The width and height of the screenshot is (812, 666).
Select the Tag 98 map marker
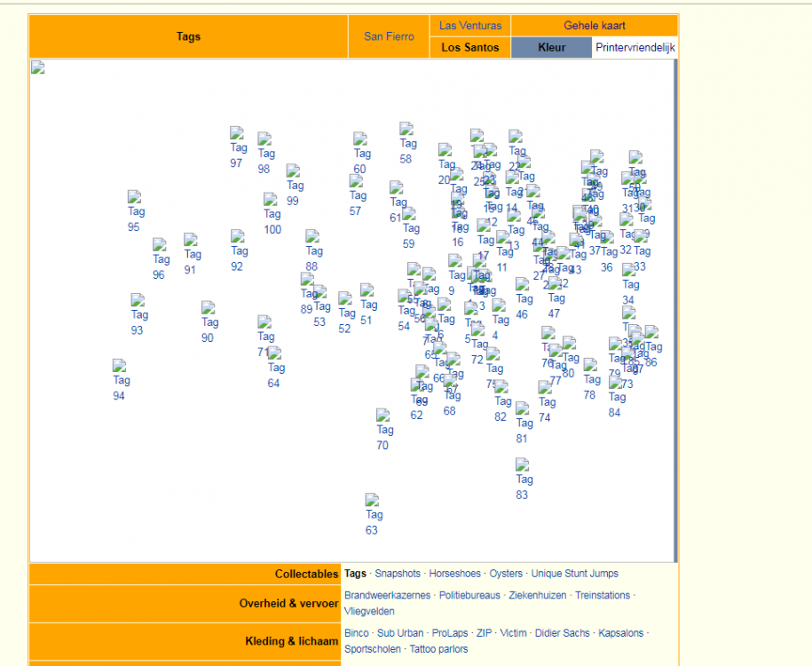tap(266, 154)
